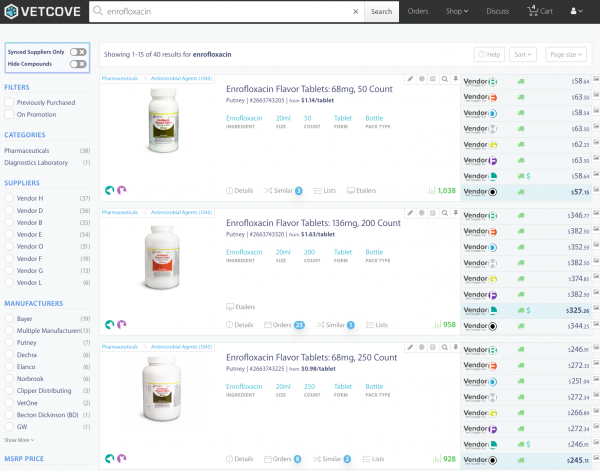
Task: Select the Bayer manufacturer radio filter
Action: coord(9,317)
